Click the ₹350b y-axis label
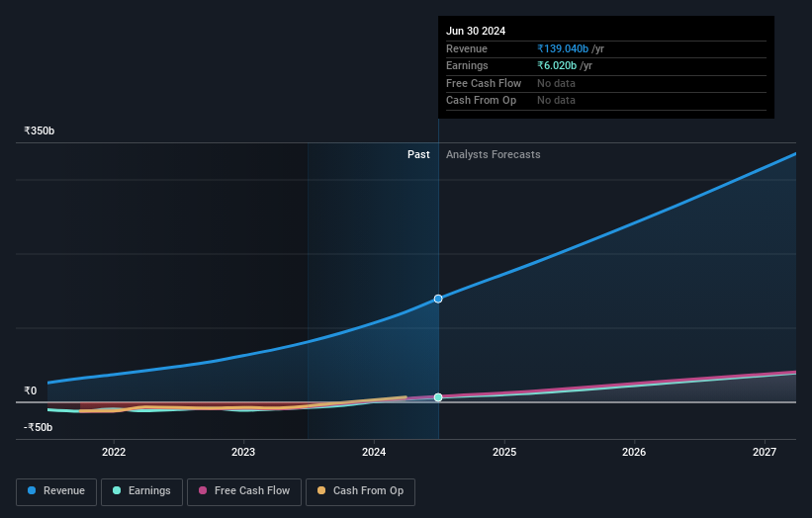This screenshot has width=812, height=518. coord(40,130)
